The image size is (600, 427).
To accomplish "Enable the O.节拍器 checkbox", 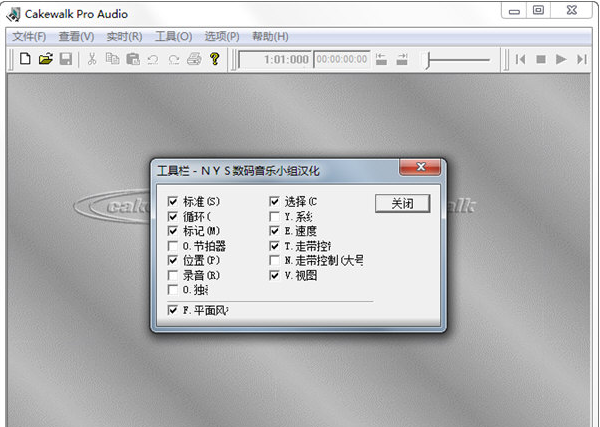I will [x=173, y=246].
